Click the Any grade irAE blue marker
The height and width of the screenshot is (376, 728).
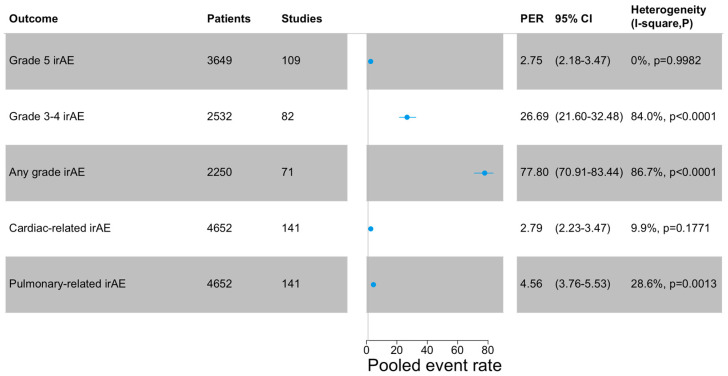[x=484, y=173]
